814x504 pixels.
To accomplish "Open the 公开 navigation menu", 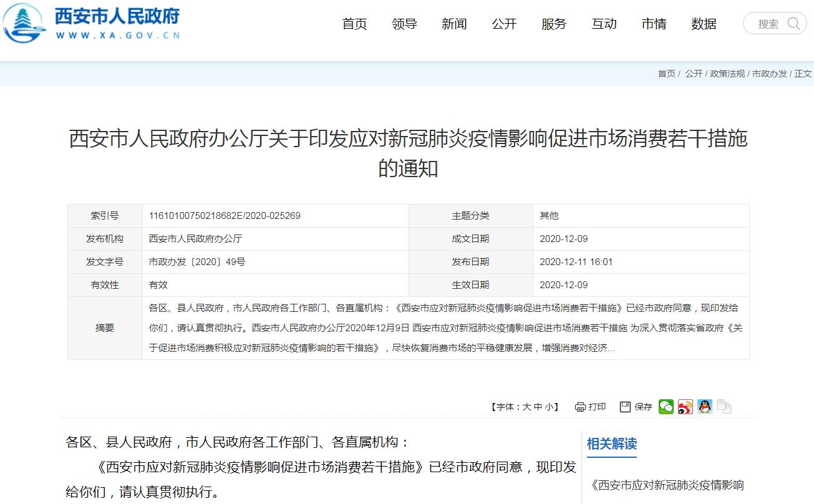I will coord(504,24).
